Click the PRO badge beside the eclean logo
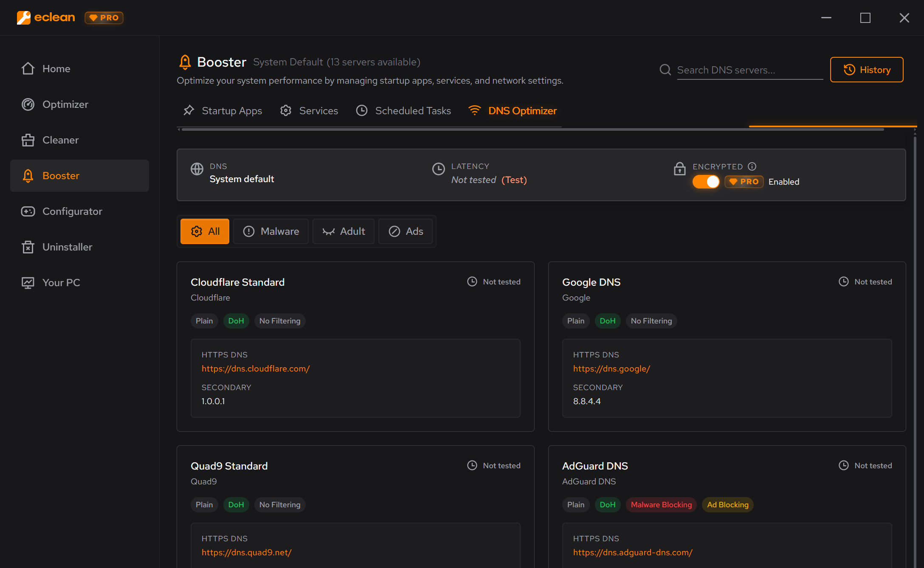Image resolution: width=924 pixels, height=568 pixels. [104, 18]
